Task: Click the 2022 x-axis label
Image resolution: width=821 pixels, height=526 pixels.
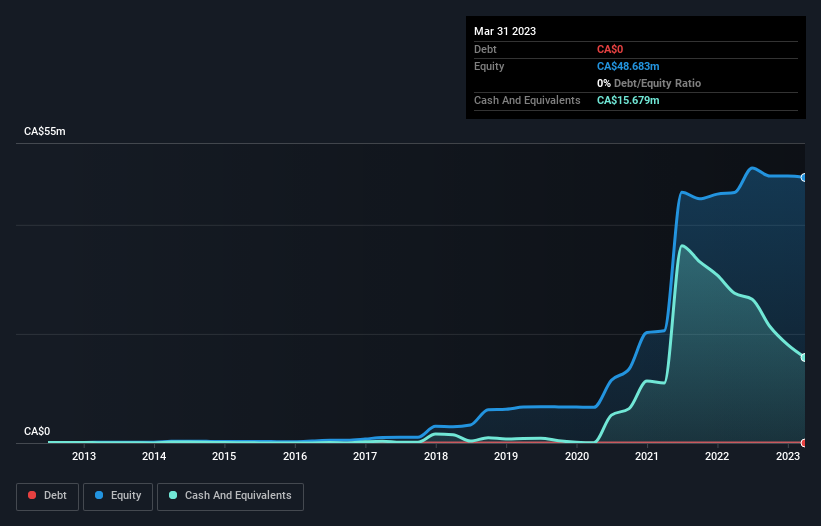Action: click(x=717, y=456)
